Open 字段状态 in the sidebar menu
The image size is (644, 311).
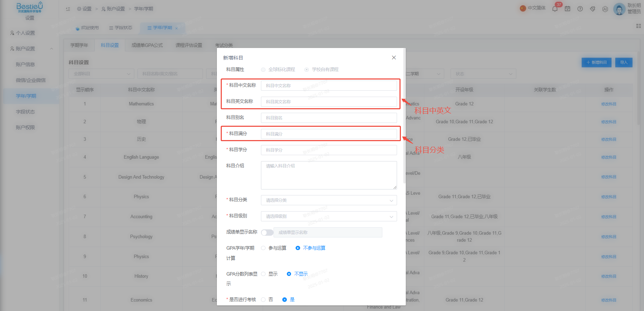(25, 112)
